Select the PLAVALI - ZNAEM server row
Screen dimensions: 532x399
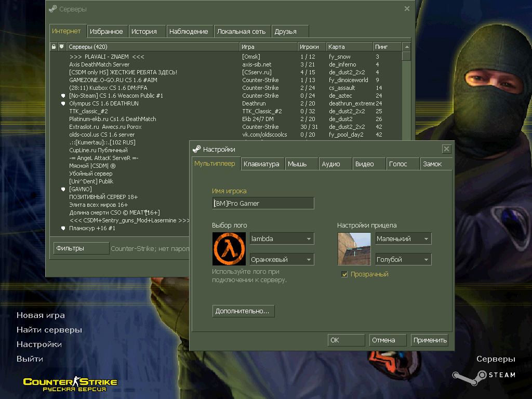point(226,57)
